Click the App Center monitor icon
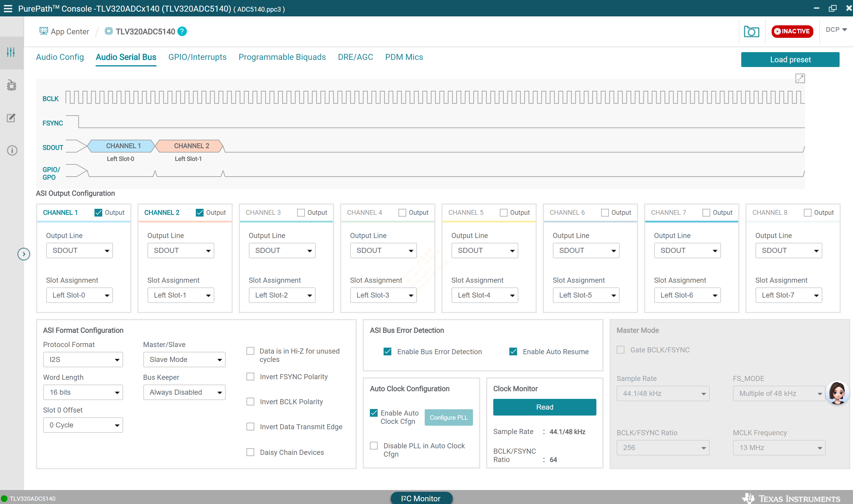 tap(44, 31)
